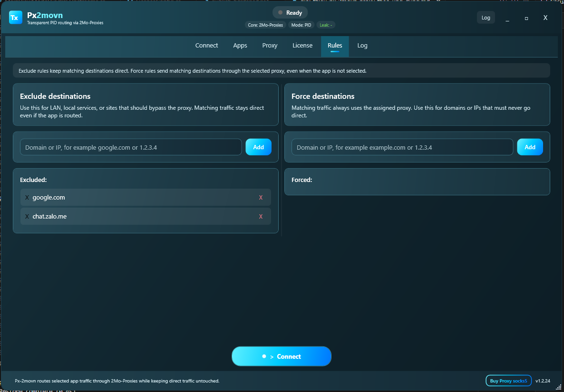Screen dimensions: 564x392
Task: Open the Connect tab
Action: (206, 46)
